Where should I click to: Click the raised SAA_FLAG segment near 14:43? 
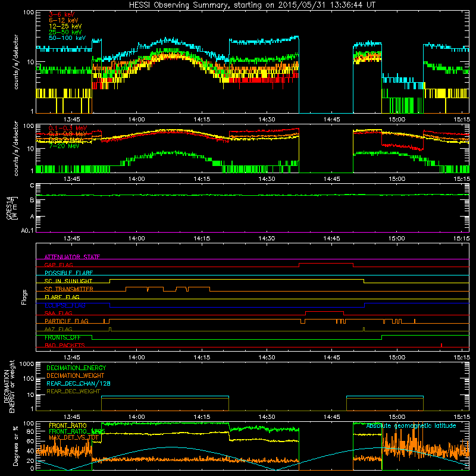[324, 311]
